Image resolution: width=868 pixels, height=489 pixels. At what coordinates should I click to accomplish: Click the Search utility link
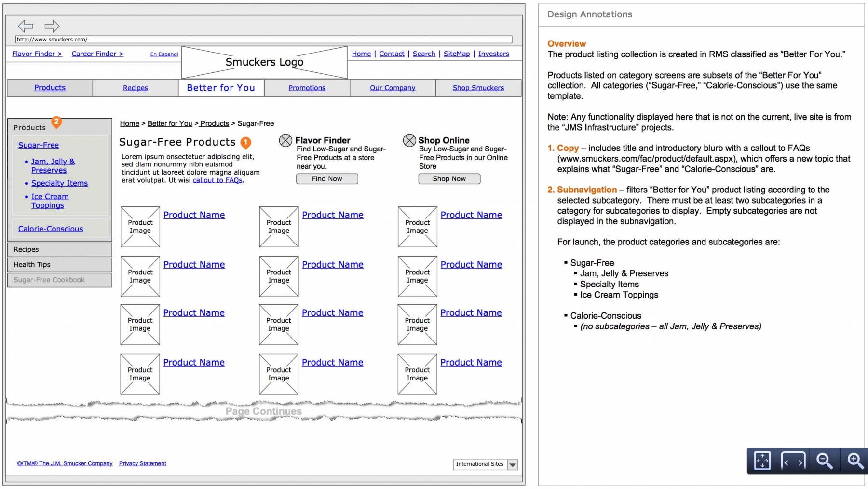tap(424, 54)
